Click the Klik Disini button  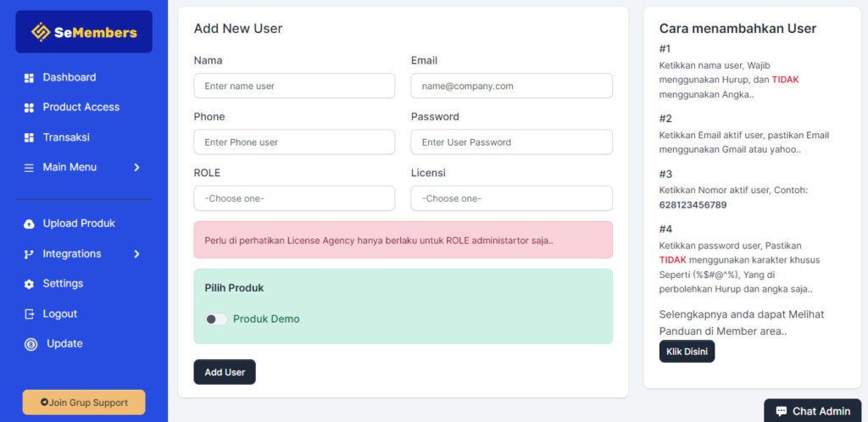(687, 352)
